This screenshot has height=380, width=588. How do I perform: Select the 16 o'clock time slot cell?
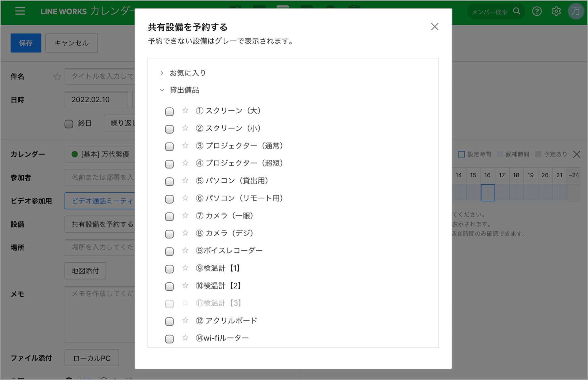(487, 193)
